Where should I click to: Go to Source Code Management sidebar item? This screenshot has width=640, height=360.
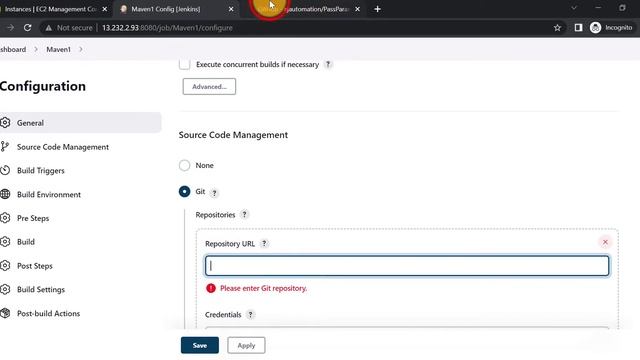[63, 147]
